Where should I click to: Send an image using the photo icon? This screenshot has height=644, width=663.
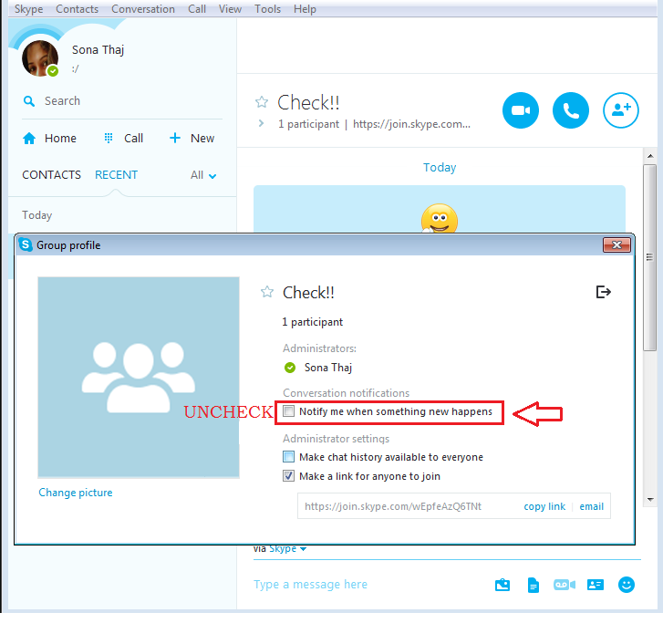(502, 585)
